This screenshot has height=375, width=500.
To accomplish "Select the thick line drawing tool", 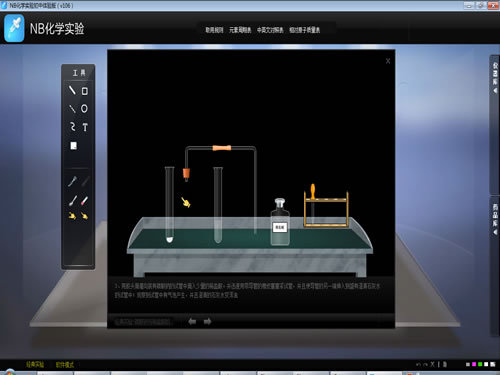I will tap(72, 90).
